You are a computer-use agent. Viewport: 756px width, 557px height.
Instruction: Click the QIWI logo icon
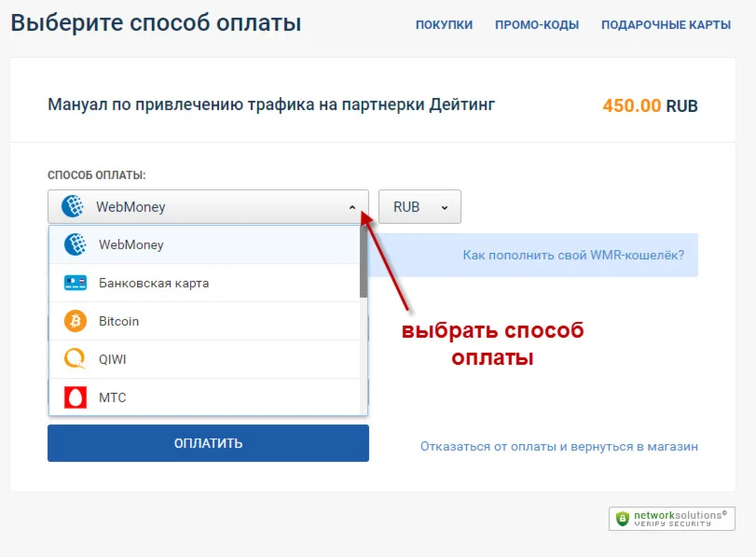pyautogui.click(x=76, y=359)
